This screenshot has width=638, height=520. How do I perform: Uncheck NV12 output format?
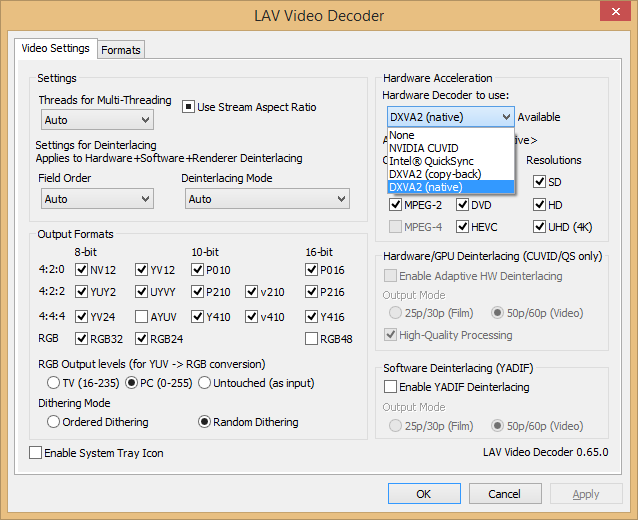(x=81, y=270)
